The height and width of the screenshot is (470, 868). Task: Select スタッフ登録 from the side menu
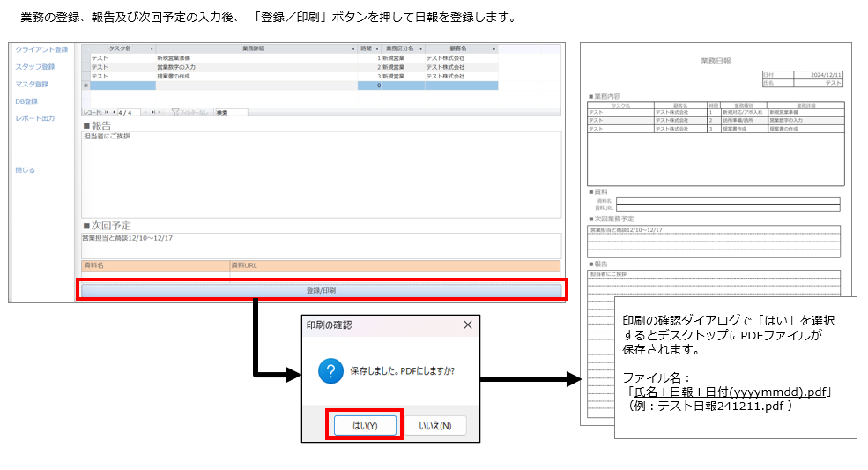pos(35,67)
